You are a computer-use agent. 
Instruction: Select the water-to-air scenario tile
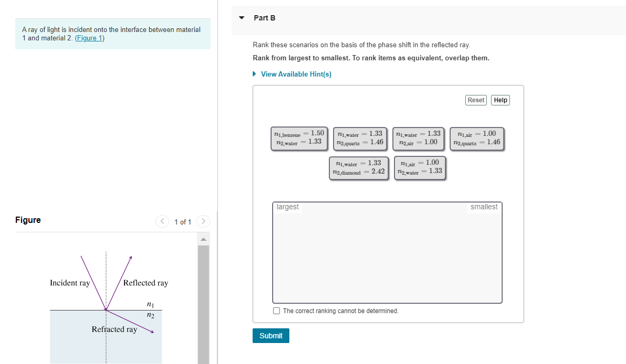pos(418,138)
